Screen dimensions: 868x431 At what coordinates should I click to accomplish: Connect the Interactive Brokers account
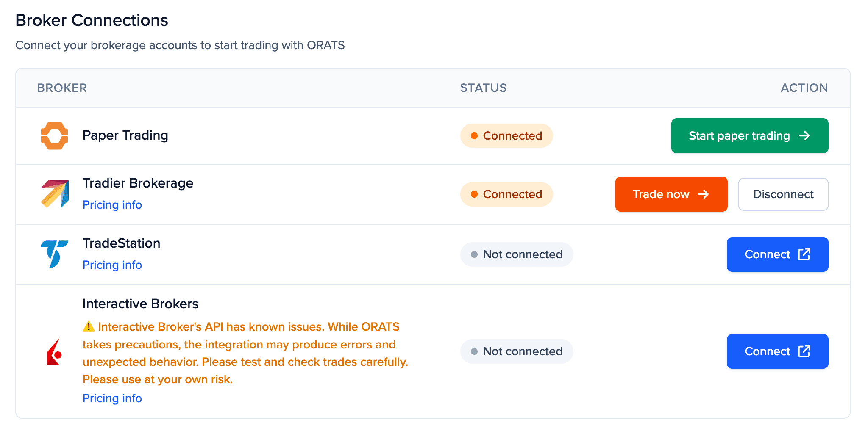pos(777,351)
